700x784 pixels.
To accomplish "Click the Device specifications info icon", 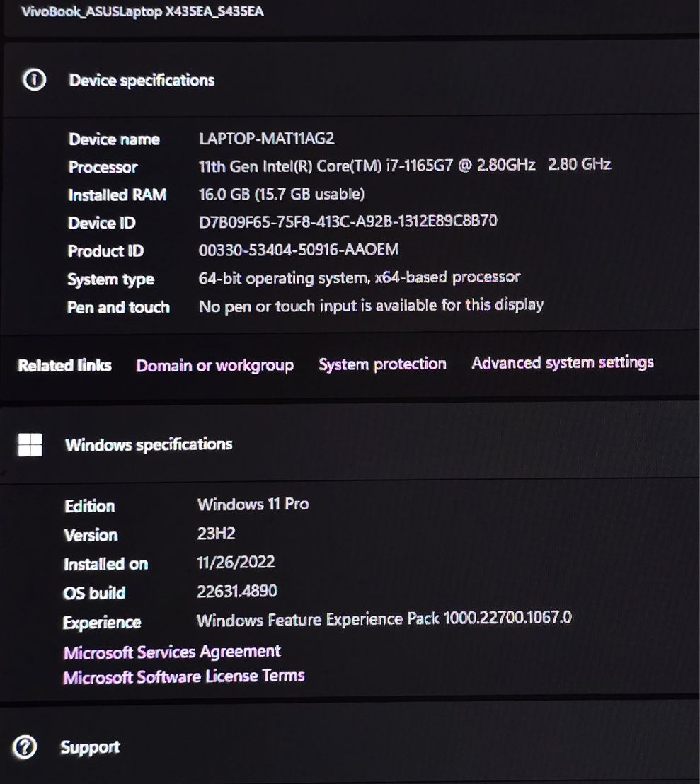I will (x=35, y=79).
